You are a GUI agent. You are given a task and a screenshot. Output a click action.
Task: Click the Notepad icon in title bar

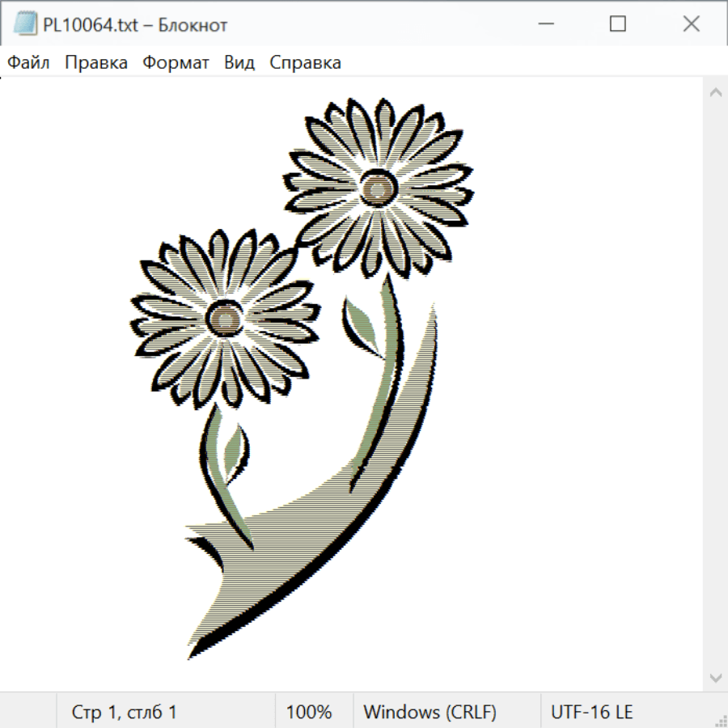point(24,24)
